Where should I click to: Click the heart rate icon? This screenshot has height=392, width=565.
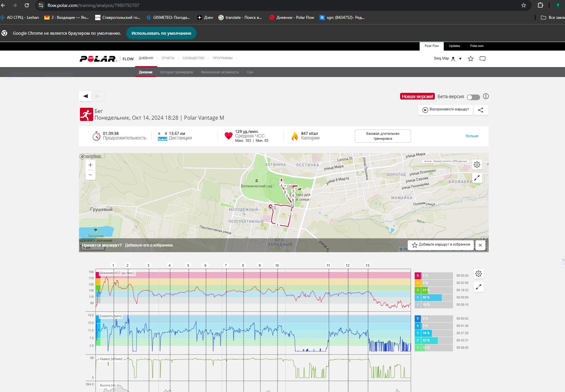(228, 136)
